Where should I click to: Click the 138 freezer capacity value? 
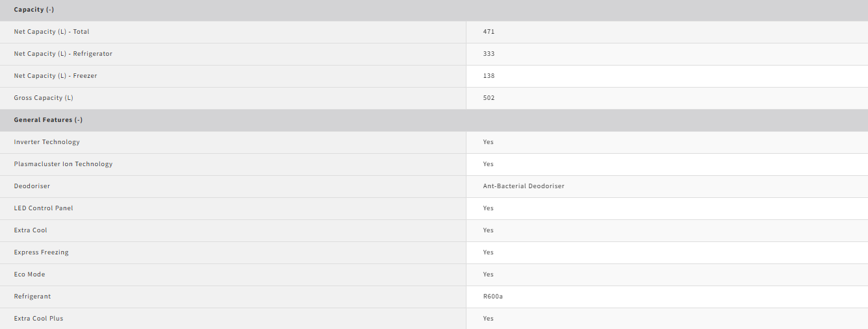coord(489,76)
